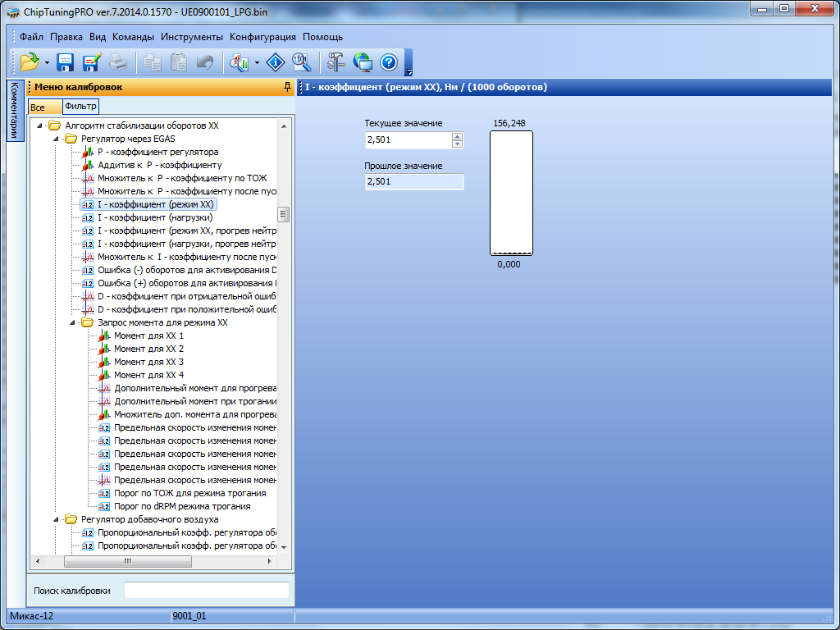Switch to the Фильтр tab
This screenshot has height=630, width=840.
[80, 107]
